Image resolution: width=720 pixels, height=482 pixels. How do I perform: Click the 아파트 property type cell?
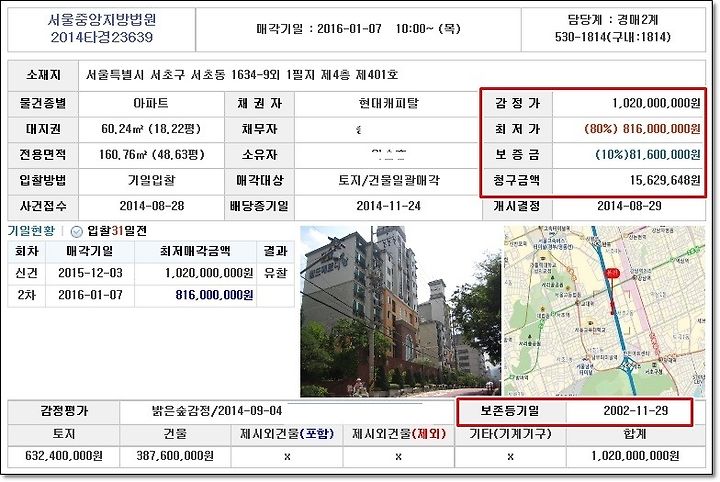point(151,103)
